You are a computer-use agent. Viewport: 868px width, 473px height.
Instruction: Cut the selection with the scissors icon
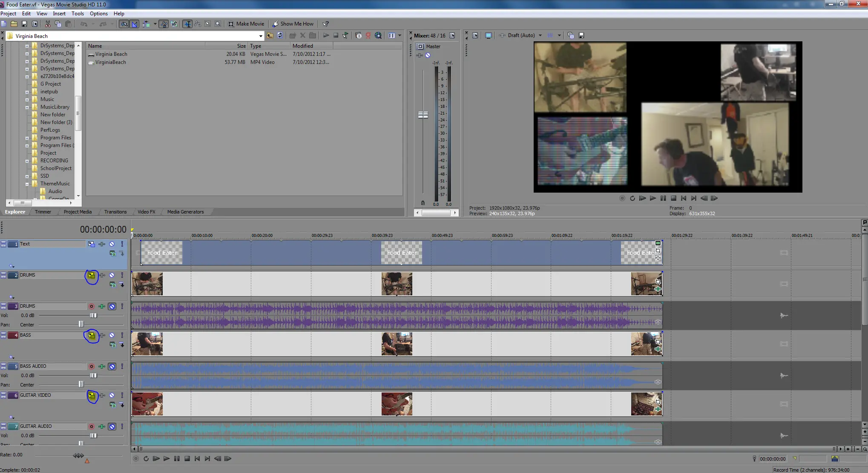coord(48,24)
